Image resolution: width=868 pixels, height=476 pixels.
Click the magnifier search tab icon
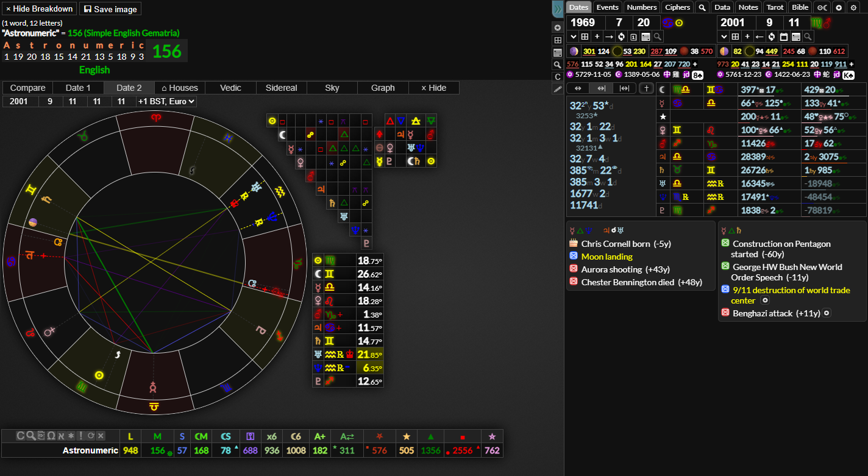pyautogui.click(x=702, y=7)
